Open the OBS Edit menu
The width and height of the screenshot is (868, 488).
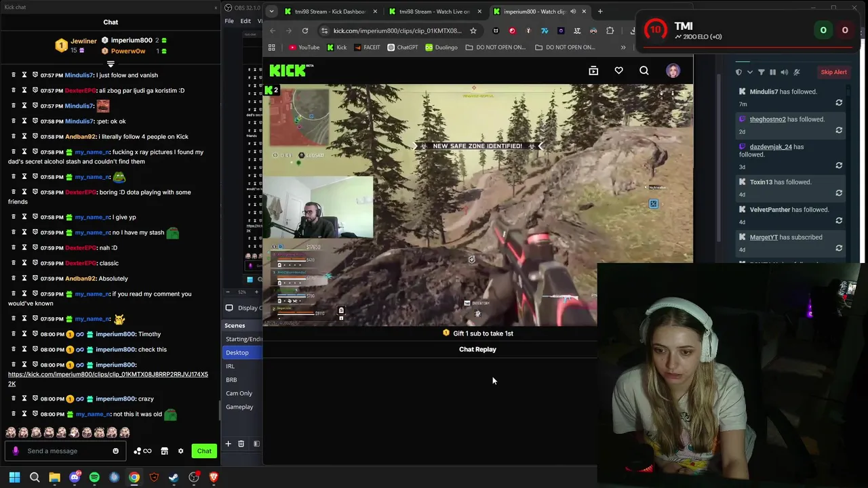point(245,21)
